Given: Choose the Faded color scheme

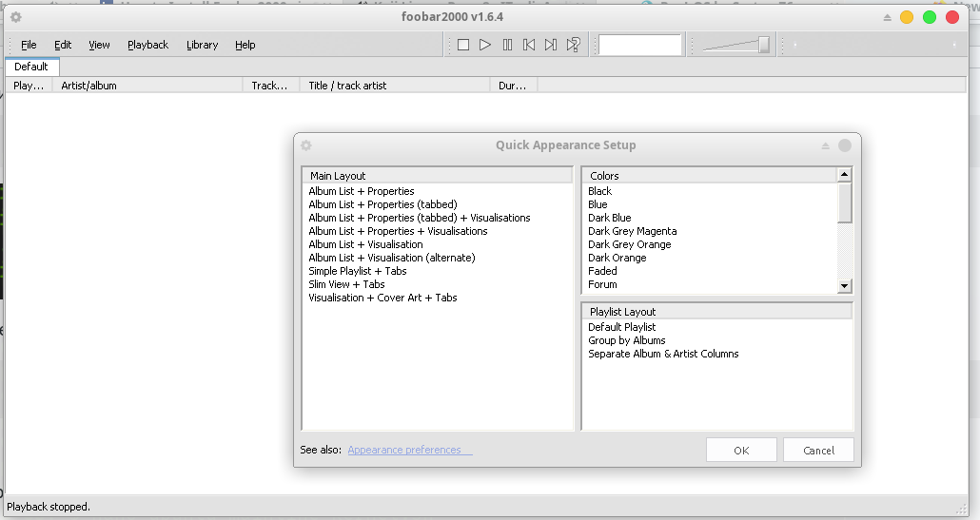Looking at the screenshot, I should click(602, 271).
